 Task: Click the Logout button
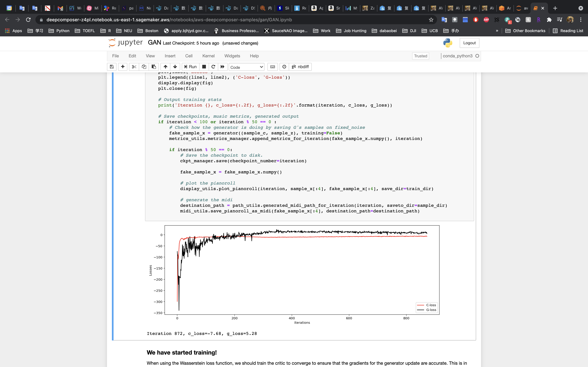pyautogui.click(x=469, y=43)
